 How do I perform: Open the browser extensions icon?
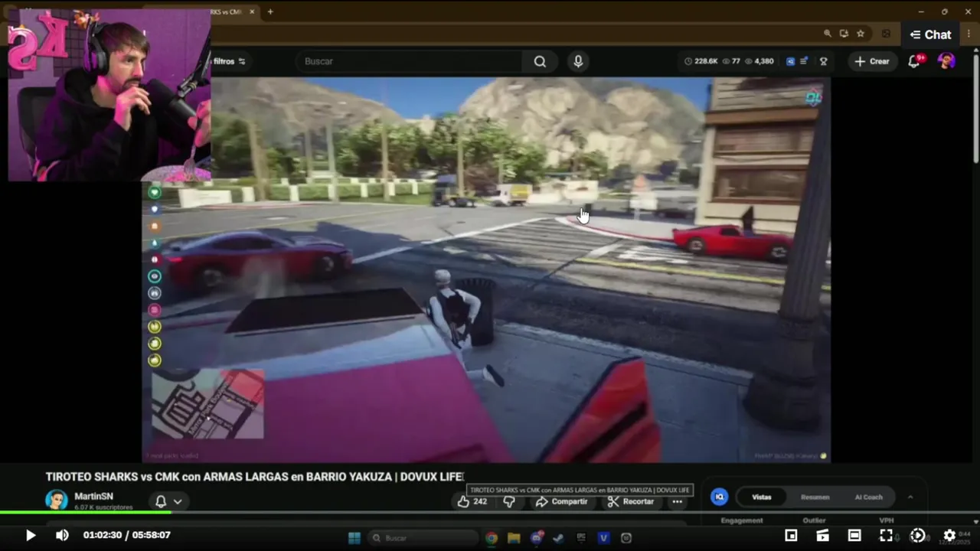click(887, 34)
